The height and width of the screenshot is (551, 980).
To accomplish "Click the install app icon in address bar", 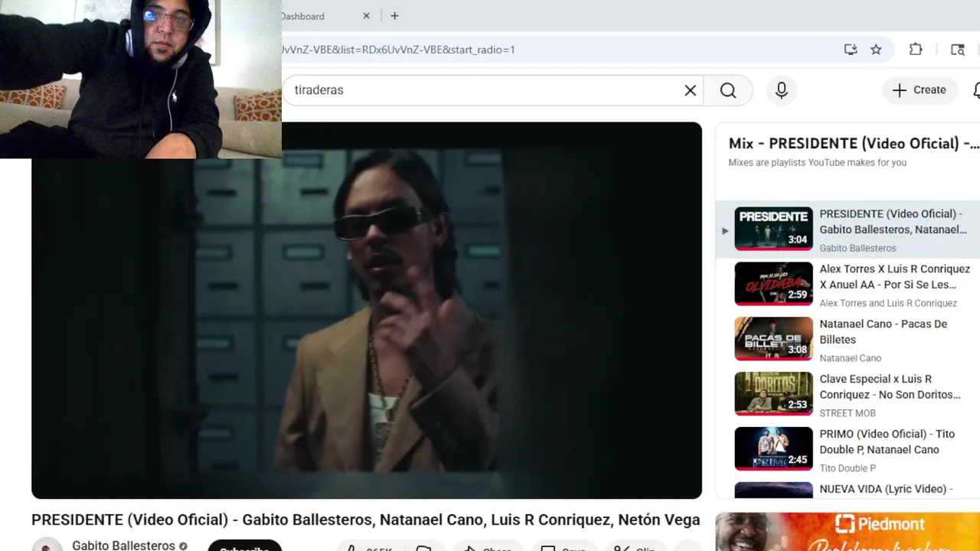I will click(x=851, y=50).
